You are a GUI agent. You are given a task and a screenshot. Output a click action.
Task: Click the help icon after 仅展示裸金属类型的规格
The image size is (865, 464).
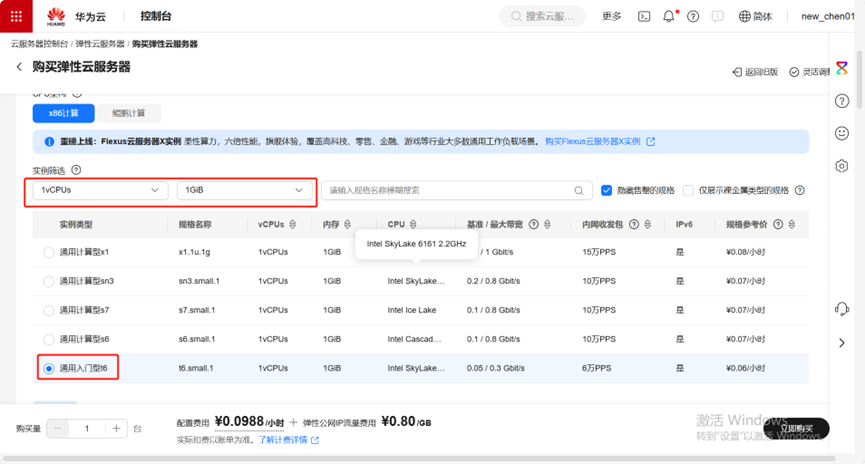(x=799, y=190)
